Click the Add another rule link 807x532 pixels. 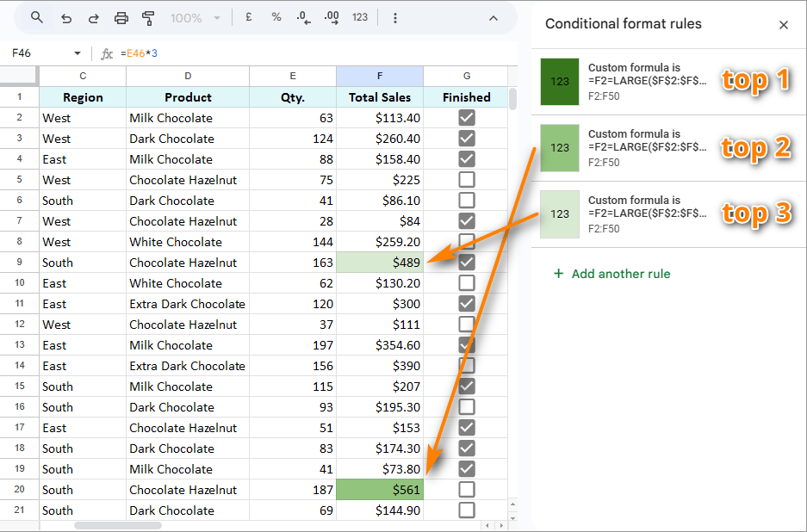[611, 274]
